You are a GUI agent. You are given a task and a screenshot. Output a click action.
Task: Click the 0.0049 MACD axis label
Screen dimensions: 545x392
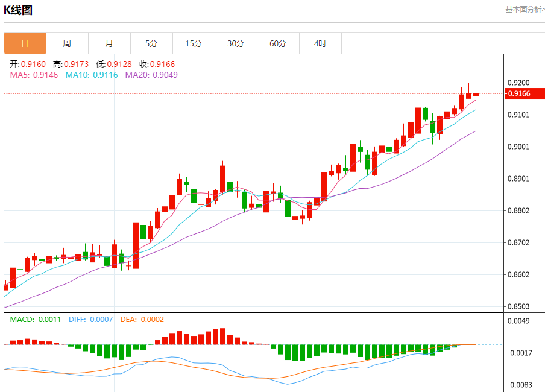point(518,321)
